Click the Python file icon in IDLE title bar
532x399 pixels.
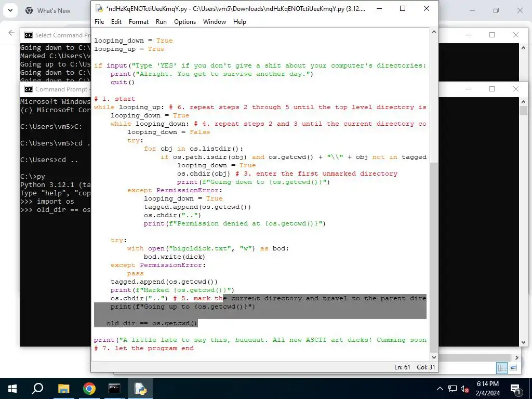point(99,8)
